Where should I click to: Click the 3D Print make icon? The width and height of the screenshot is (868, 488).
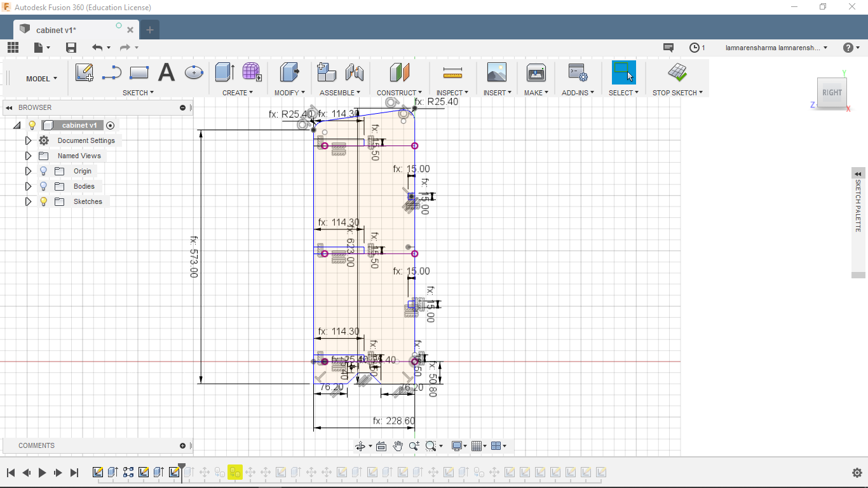[536, 72]
